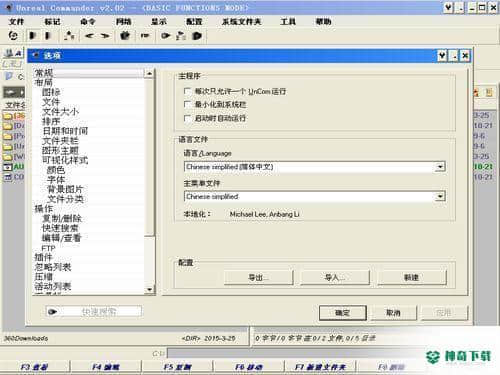Viewport: 500px width, 375px height.
Task: Click the refresh icon in main toolbar
Action: 13,35
